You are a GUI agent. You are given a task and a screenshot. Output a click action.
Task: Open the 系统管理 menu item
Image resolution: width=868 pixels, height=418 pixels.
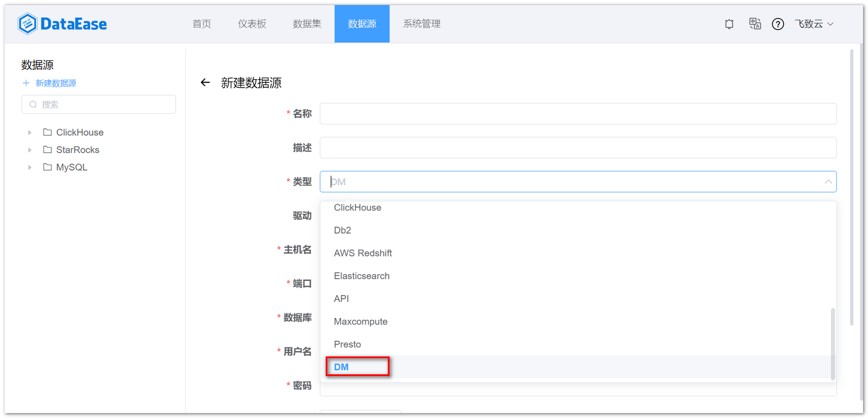(x=422, y=24)
